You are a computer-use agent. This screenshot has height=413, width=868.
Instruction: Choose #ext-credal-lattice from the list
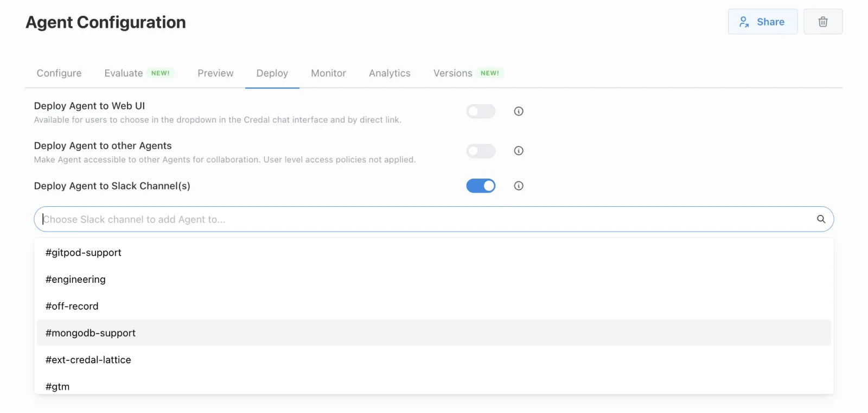(88, 360)
